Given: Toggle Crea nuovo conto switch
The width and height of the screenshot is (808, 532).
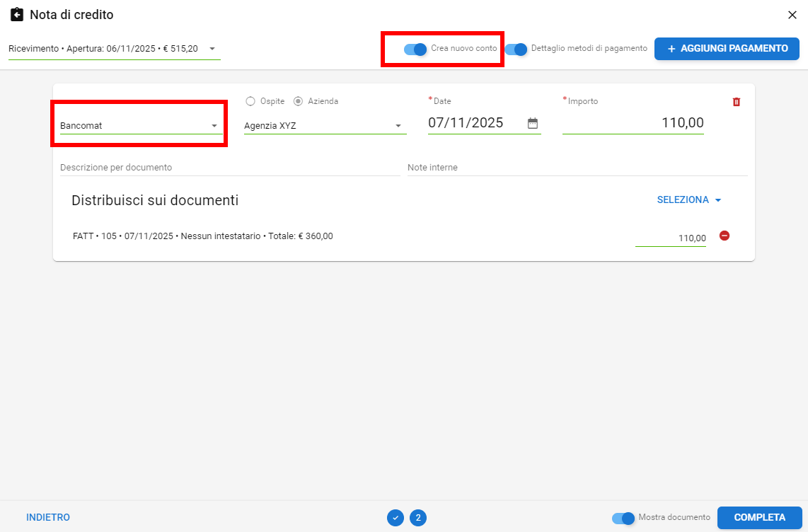Looking at the screenshot, I should (415, 49).
